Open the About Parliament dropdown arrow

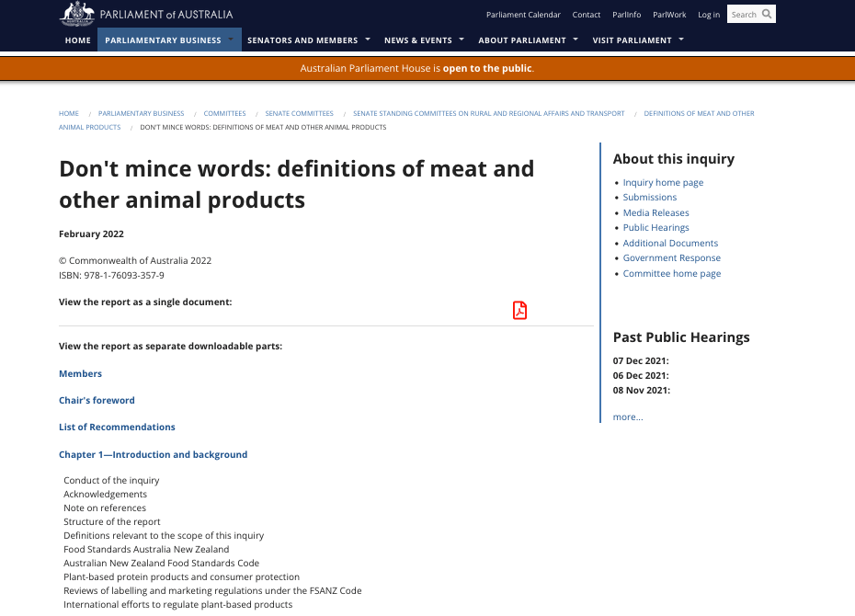pos(576,40)
